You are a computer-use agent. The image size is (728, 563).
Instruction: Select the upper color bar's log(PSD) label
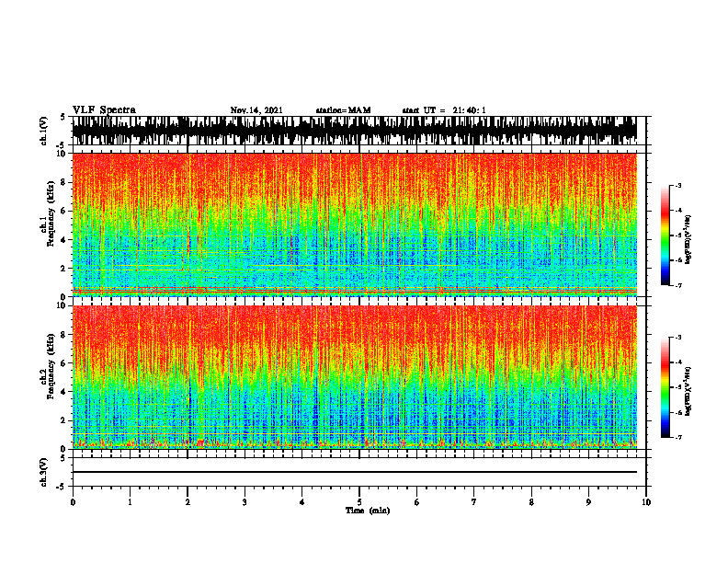pyautogui.click(x=688, y=240)
